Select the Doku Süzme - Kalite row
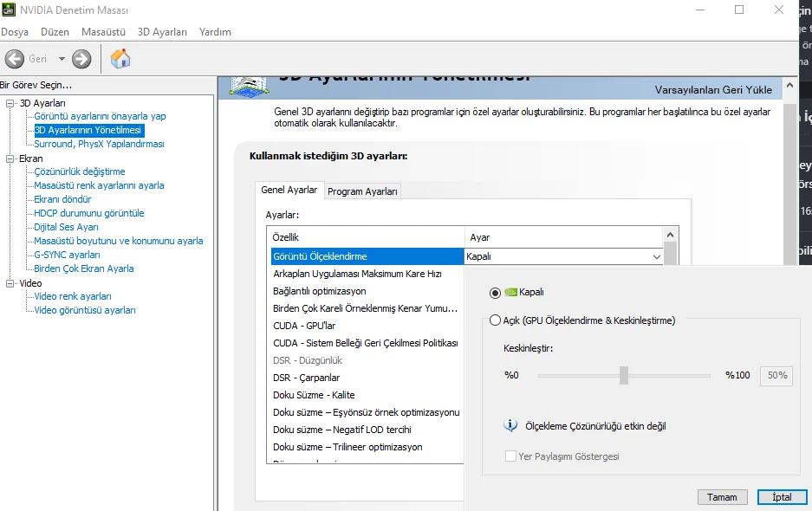 pos(367,395)
